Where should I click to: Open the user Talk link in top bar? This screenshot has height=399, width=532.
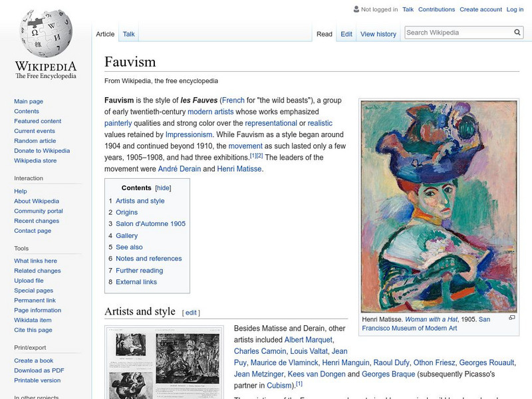(408, 9)
